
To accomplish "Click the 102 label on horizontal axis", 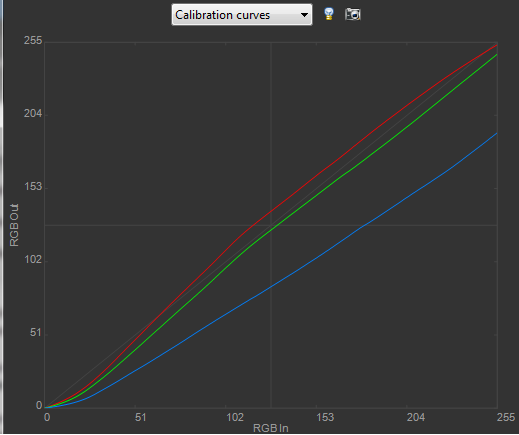I will pos(235,417).
